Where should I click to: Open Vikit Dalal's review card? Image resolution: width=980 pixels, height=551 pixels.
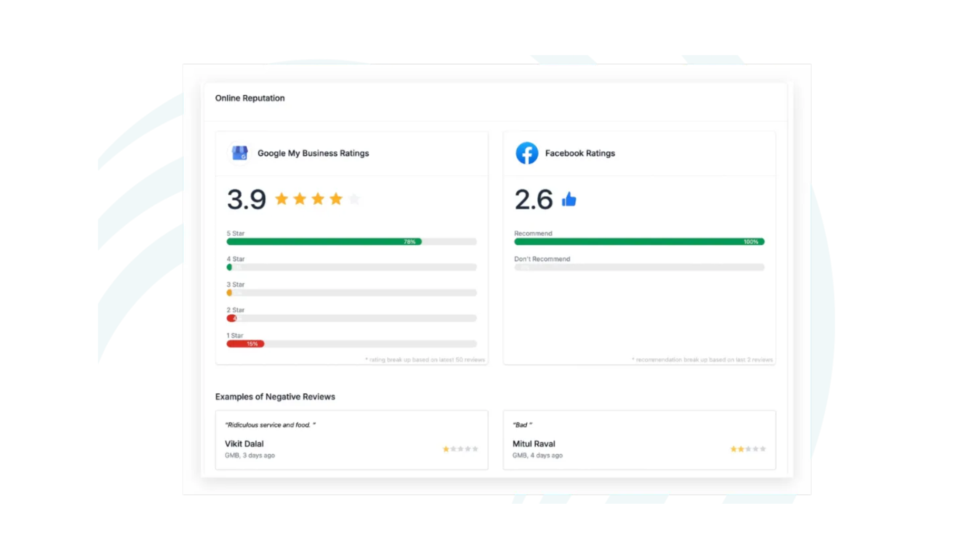(x=351, y=439)
